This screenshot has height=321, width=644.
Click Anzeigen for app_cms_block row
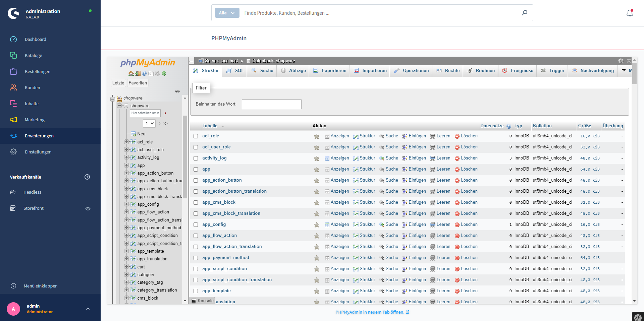point(337,202)
